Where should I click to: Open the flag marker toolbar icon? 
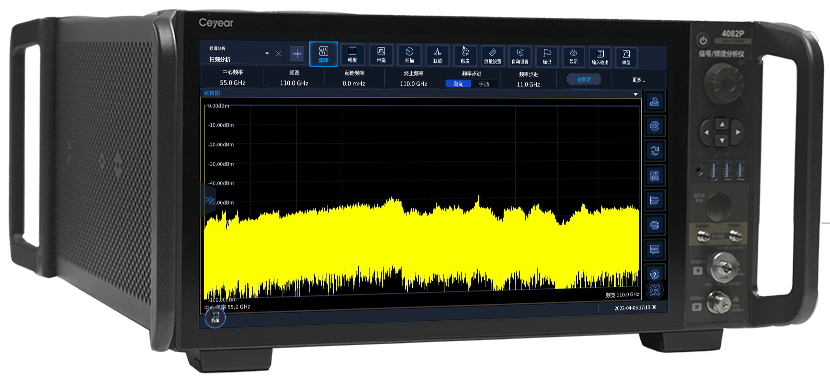(x=547, y=56)
